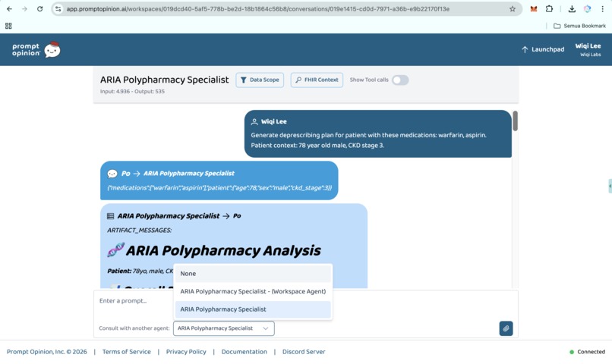Viewport: 612px width, 364px height.
Task: Click the browser address bar URL
Action: [x=257, y=9]
